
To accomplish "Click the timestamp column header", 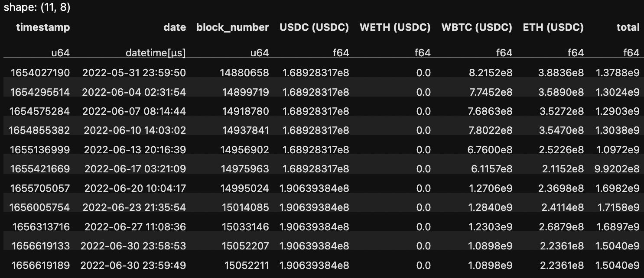I will pos(43,27).
